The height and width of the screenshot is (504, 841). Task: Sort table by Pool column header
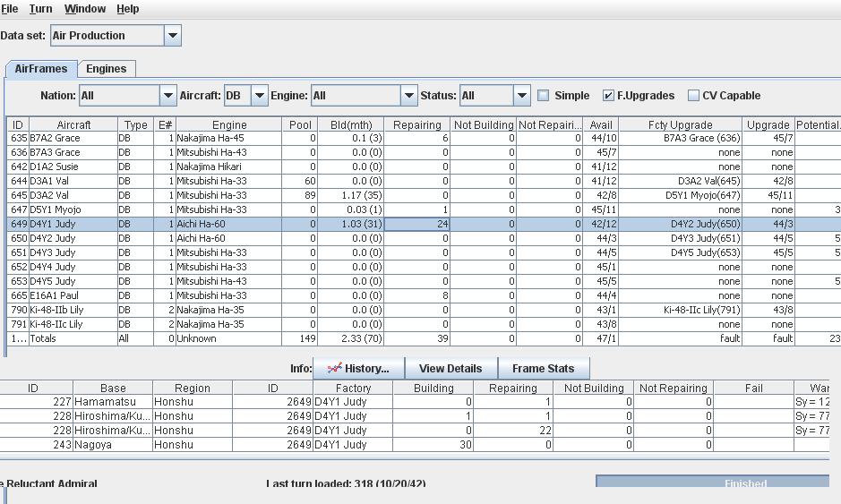pos(300,124)
